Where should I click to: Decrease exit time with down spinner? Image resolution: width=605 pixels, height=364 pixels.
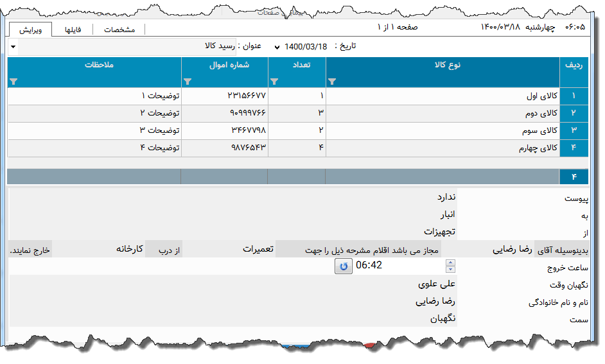pos(450,270)
